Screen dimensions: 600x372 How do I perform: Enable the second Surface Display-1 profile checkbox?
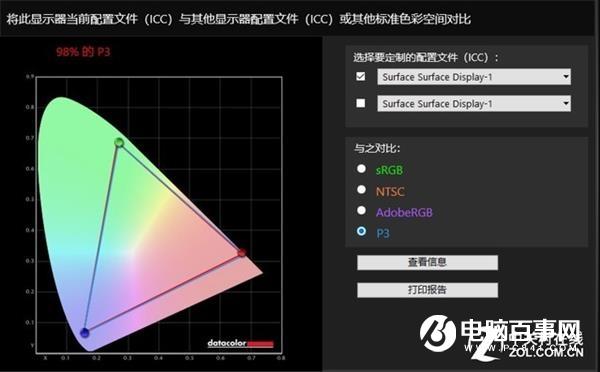coord(360,103)
